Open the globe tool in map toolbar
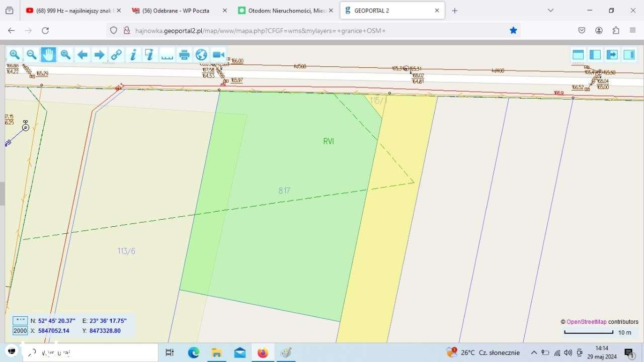Viewport: 644px width, 362px height. click(201, 55)
